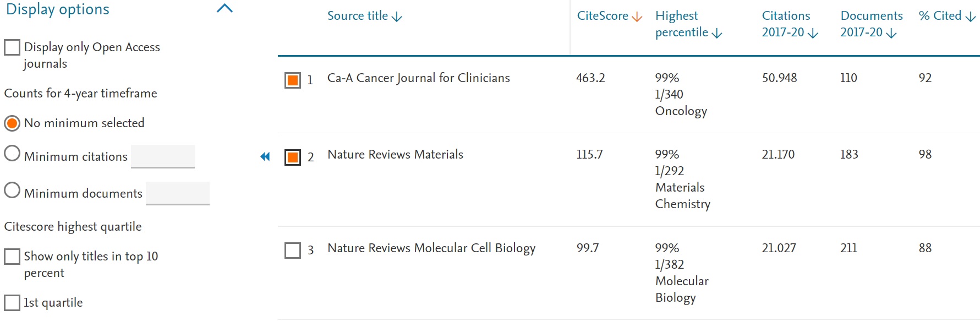Choose the Minimum citations radio option
The width and height of the screenshot is (980, 321).
pyautogui.click(x=12, y=154)
